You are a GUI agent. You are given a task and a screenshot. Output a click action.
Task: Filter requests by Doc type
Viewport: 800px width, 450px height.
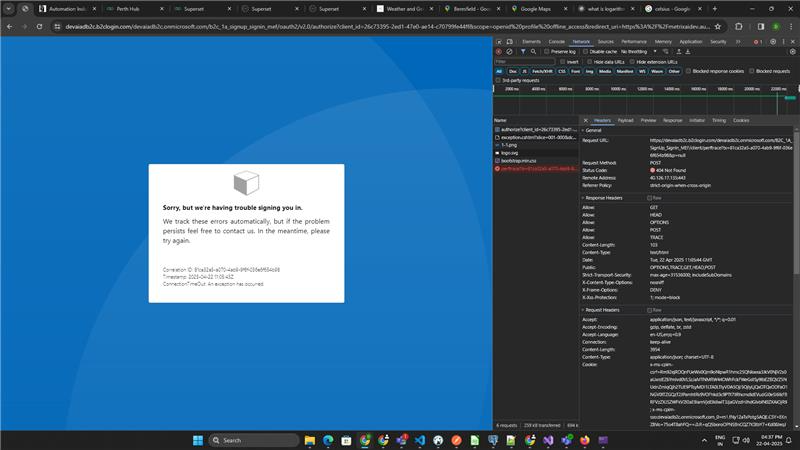(513, 71)
